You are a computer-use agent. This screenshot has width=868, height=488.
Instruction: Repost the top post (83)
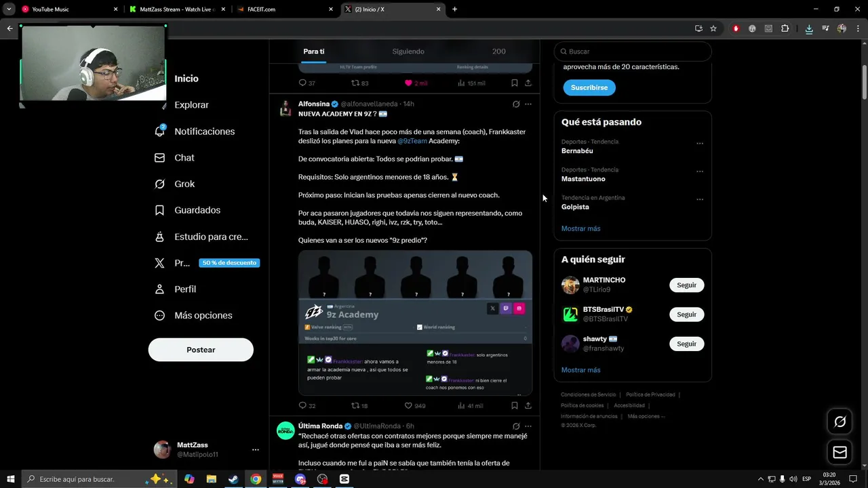coord(359,83)
